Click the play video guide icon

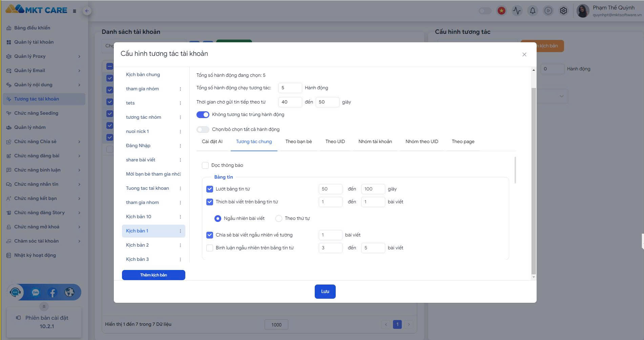click(548, 11)
